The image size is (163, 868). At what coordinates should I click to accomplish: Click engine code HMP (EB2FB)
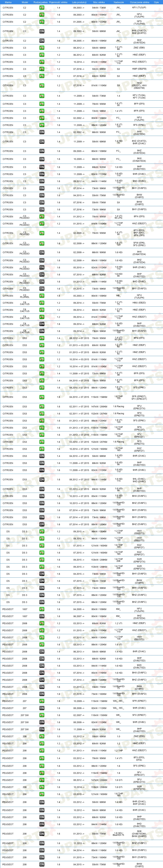pyautogui.click(x=139, y=69)
